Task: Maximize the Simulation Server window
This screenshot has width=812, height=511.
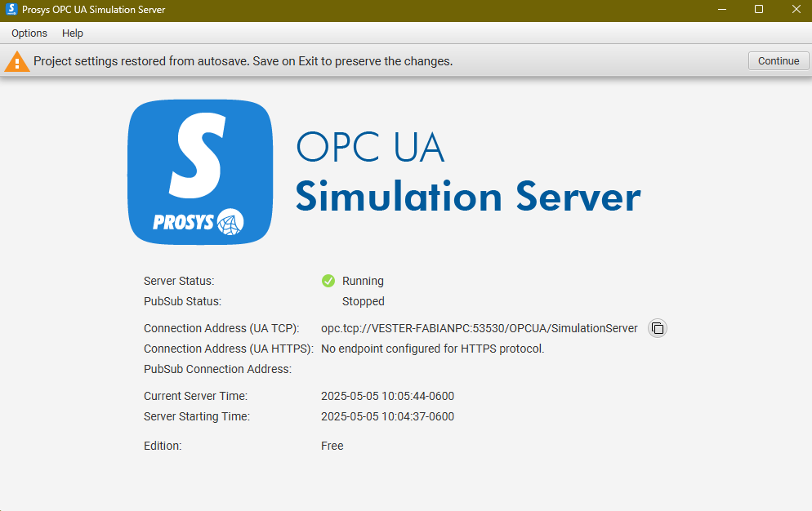Action: click(x=759, y=9)
